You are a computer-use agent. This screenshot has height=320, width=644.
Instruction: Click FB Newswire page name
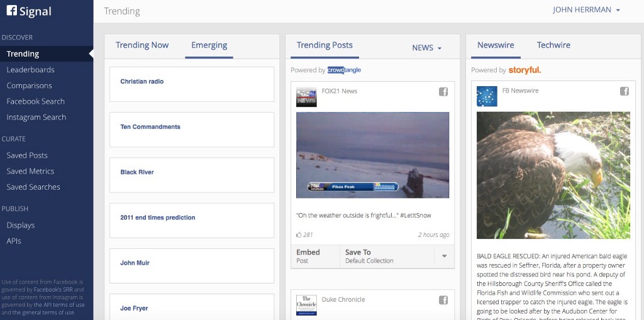click(x=520, y=91)
